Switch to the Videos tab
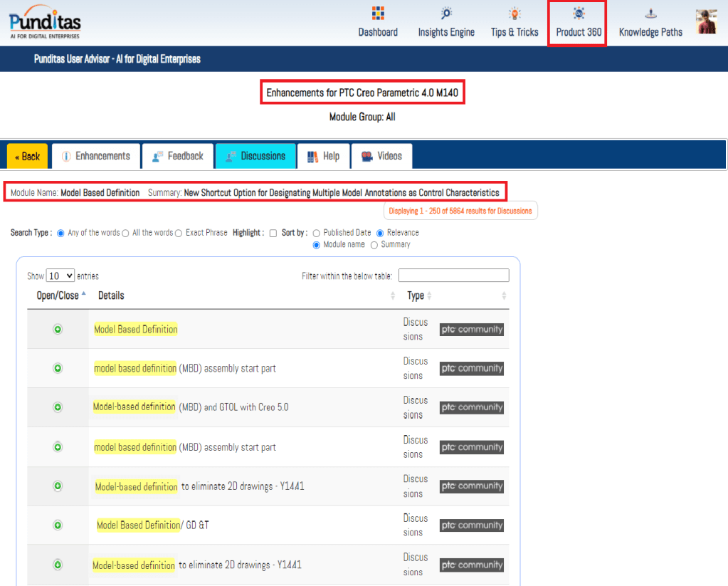Image resolution: width=728 pixels, height=586 pixels. [x=381, y=156]
